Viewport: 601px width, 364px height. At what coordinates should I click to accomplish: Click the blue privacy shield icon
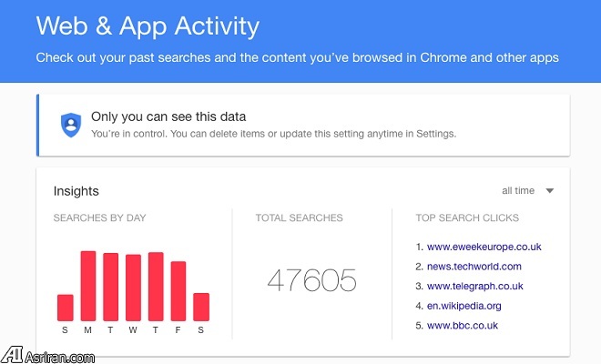coord(70,125)
